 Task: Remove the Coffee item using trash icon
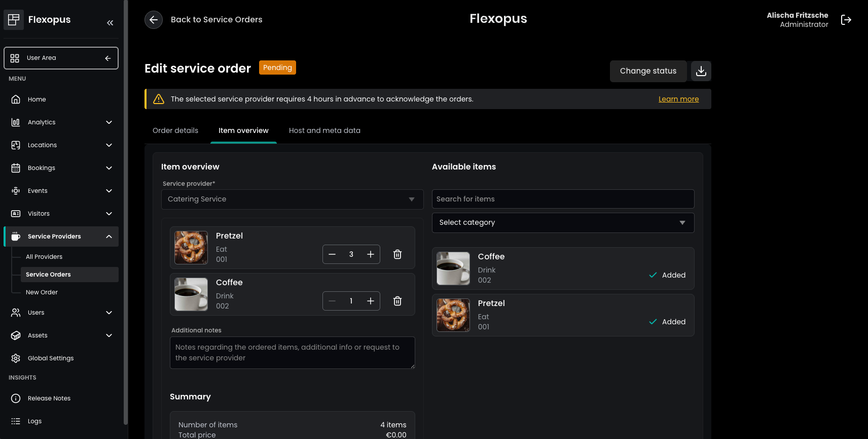click(397, 301)
